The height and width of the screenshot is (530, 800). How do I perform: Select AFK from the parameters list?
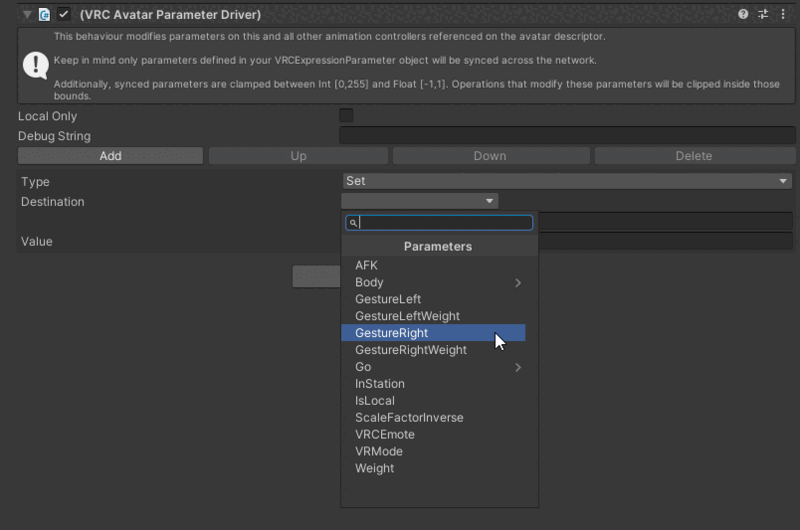(x=433, y=265)
